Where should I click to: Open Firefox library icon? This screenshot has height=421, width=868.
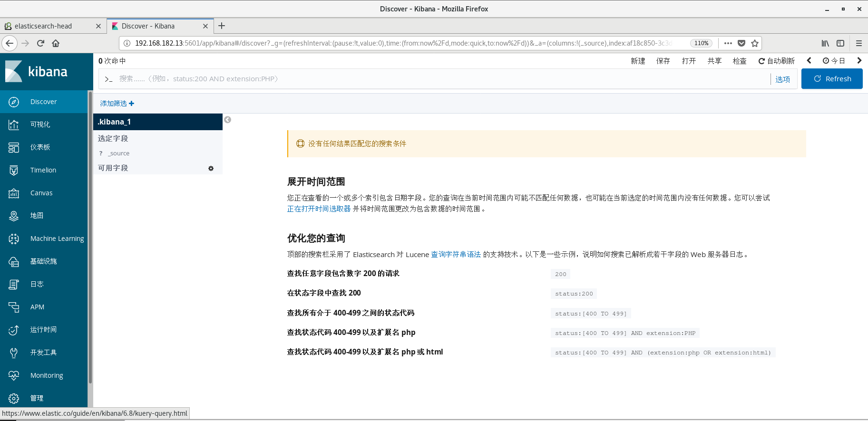tap(825, 43)
